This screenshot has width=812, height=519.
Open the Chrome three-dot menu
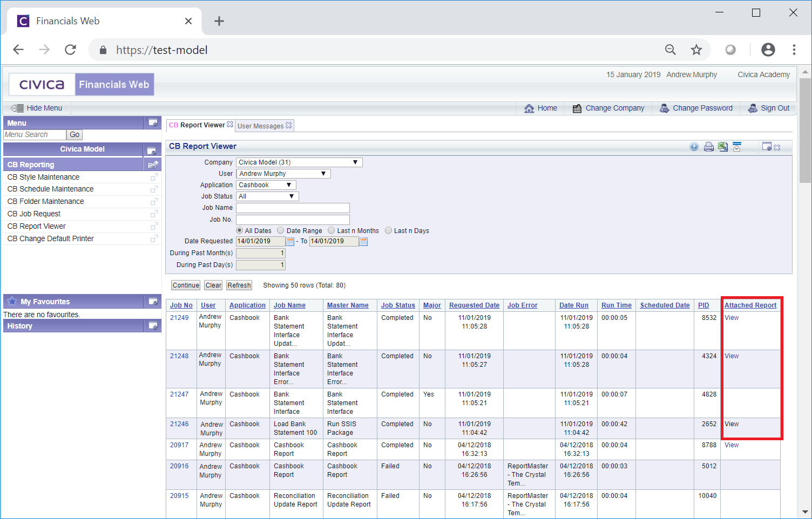pos(794,50)
